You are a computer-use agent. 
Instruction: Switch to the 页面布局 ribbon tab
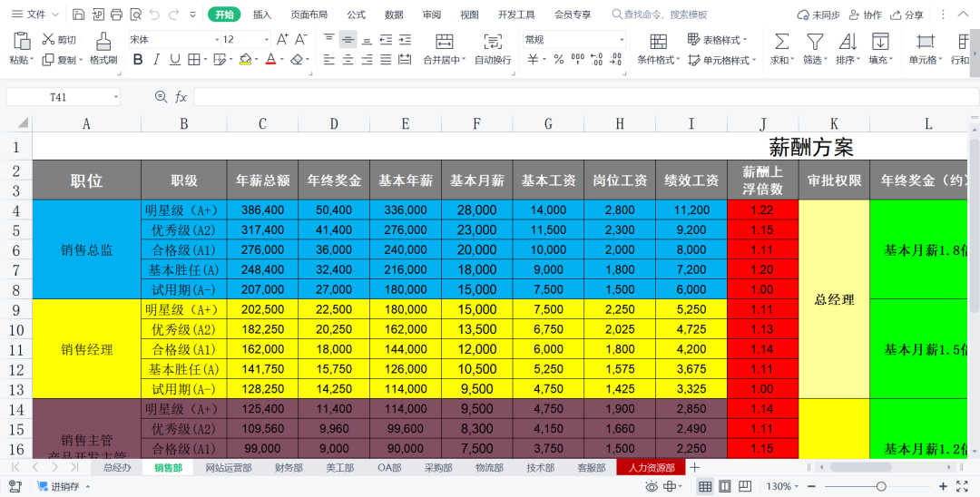309,15
